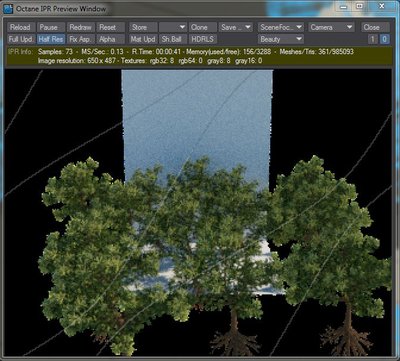Image resolution: width=400 pixels, height=361 pixels.
Task: Click the Octane app icon in title bar
Action: click(8, 9)
